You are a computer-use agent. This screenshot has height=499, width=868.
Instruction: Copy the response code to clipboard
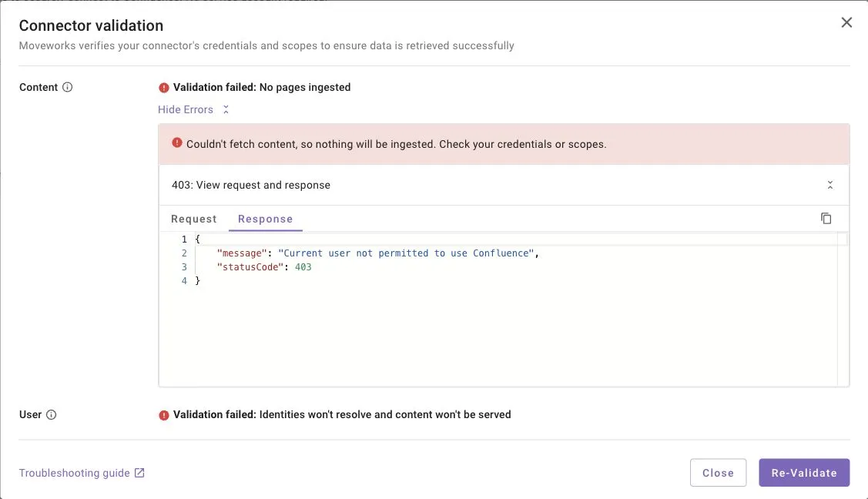pyautogui.click(x=826, y=219)
